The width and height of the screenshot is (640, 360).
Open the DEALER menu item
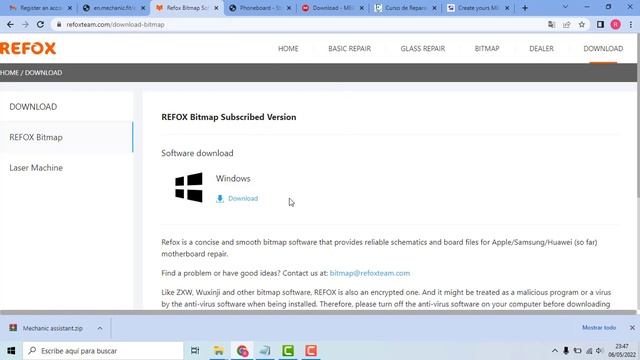click(x=541, y=49)
